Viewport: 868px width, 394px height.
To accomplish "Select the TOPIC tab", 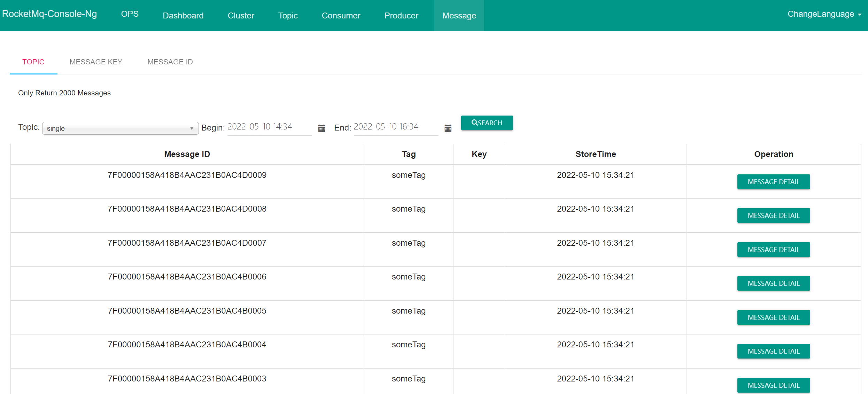I will (33, 62).
